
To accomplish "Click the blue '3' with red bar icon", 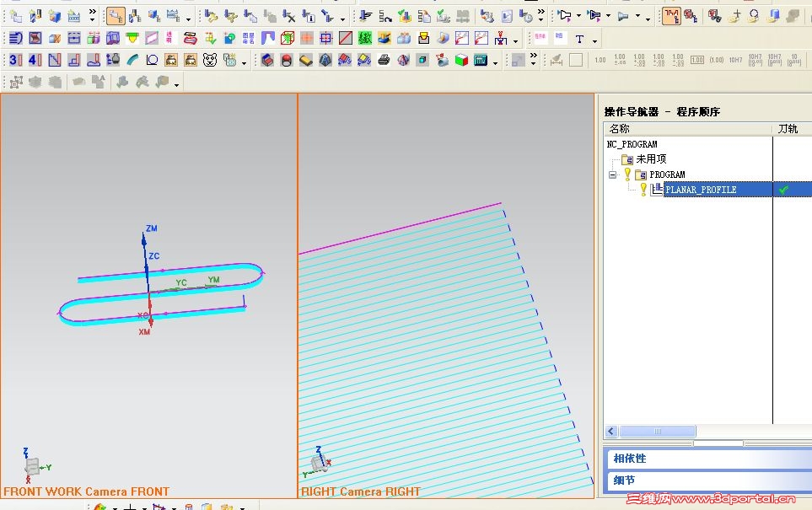I will pos(16,60).
